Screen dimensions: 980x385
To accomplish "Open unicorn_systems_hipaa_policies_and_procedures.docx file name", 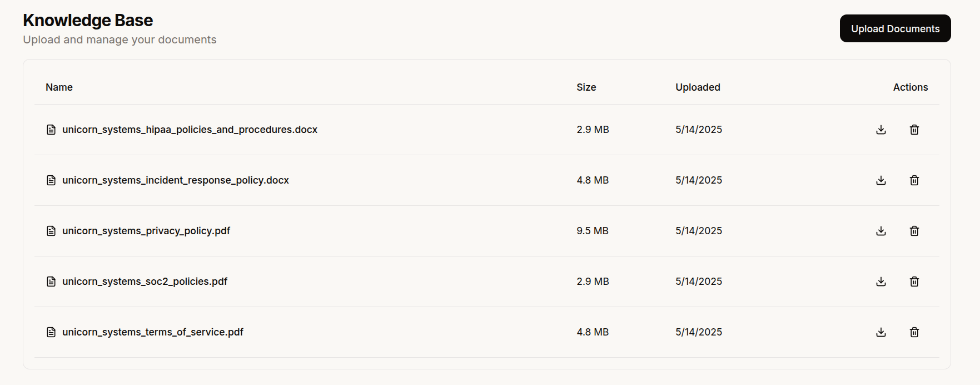I will [x=190, y=130].
